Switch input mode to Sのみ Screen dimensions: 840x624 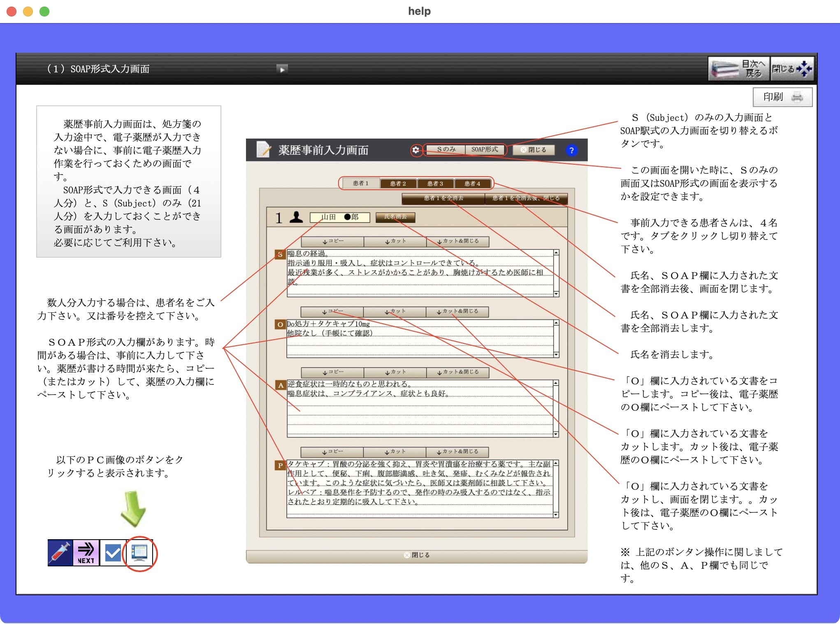click(445, 150)
